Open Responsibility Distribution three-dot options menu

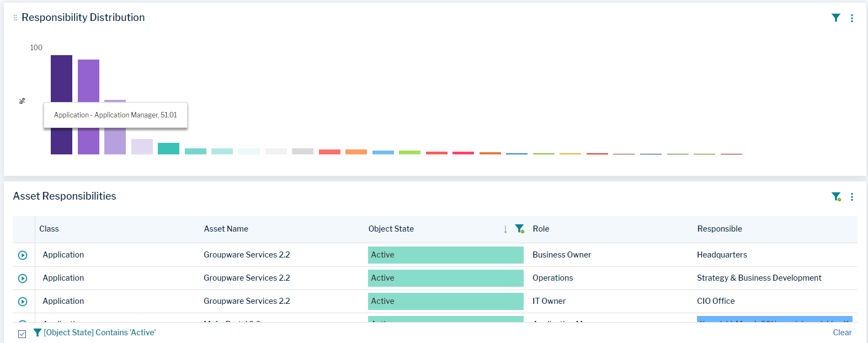(851, 18)
